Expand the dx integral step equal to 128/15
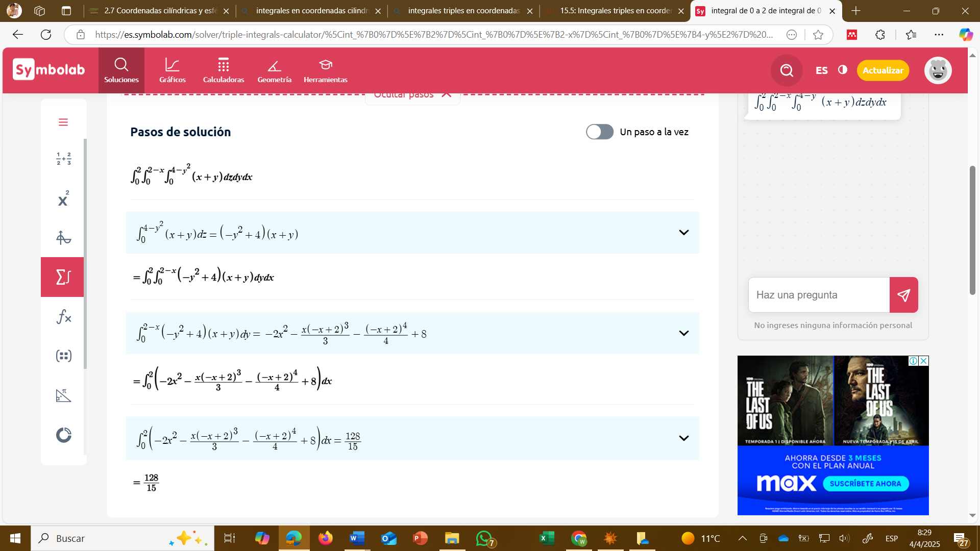The width and height of the screenshot is (980, 551). click(683, 438)
